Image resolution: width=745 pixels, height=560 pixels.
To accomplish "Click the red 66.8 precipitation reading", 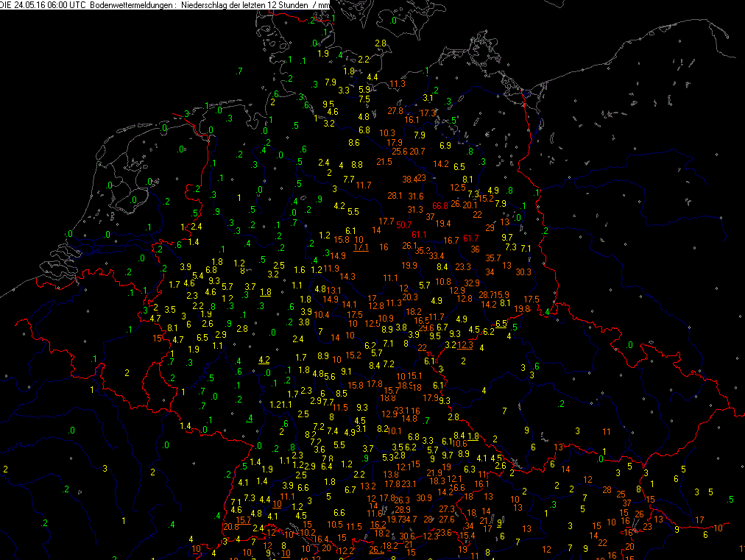I will pos(440,205).
